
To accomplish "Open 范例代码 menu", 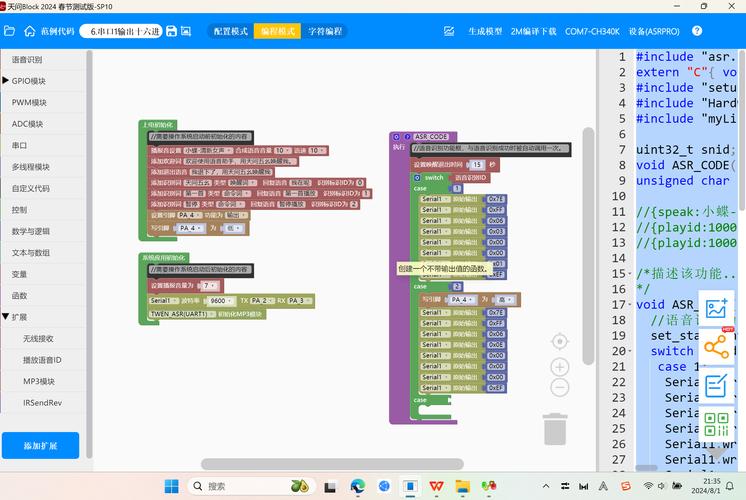I will tap(58, 31).
